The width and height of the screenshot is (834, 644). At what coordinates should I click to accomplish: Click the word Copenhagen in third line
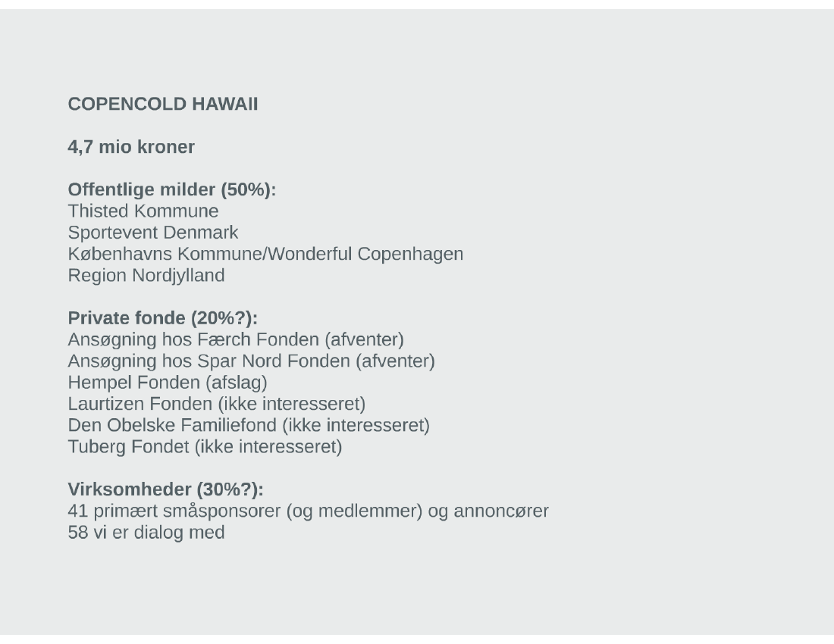410,254
